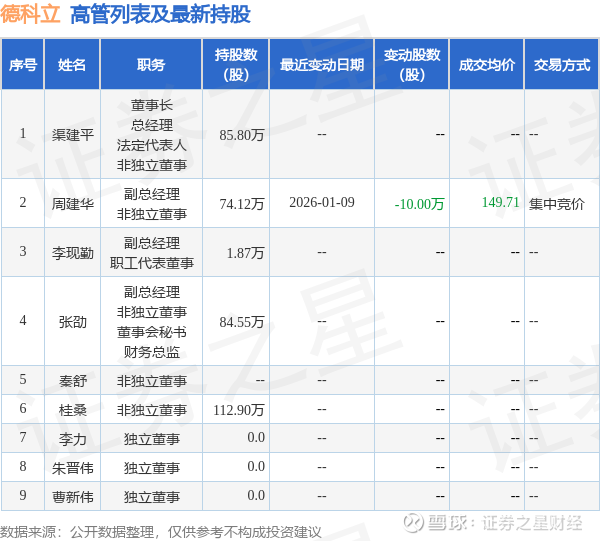Click the 1.87万 shareholding value
Viewport: 600px width, 541px height.
pos(245,253)
